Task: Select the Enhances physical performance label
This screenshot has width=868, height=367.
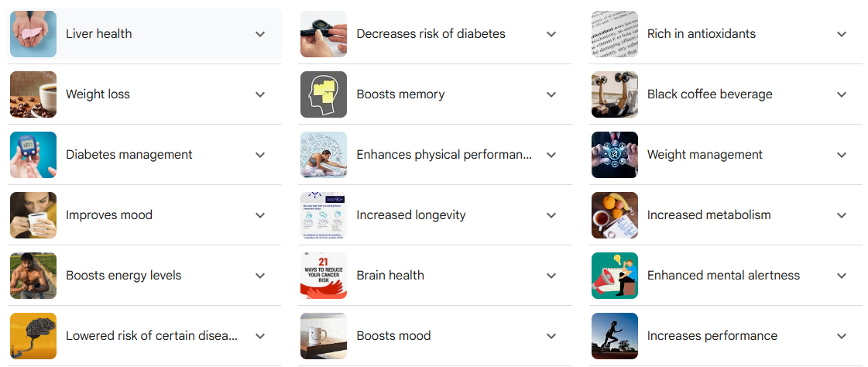Action: (444, 155)
